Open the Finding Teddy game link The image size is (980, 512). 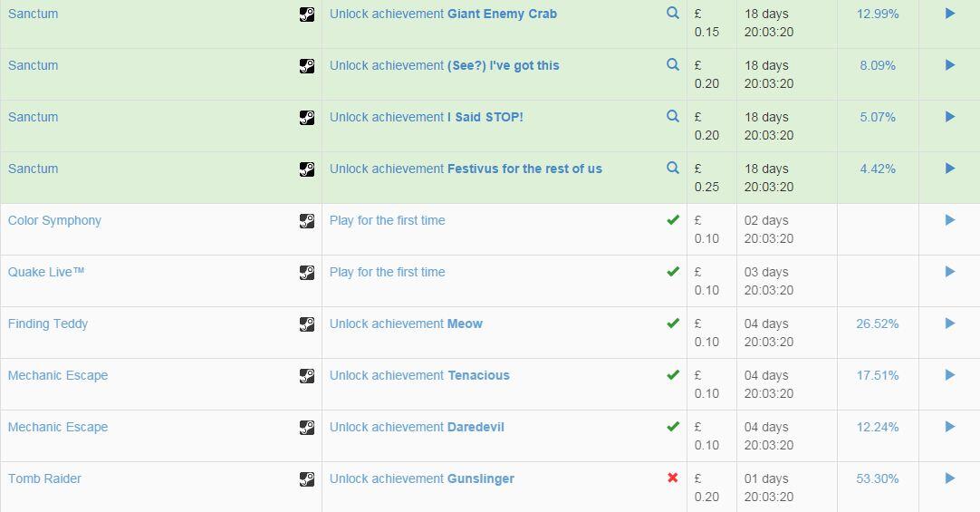tap(48, 324)
